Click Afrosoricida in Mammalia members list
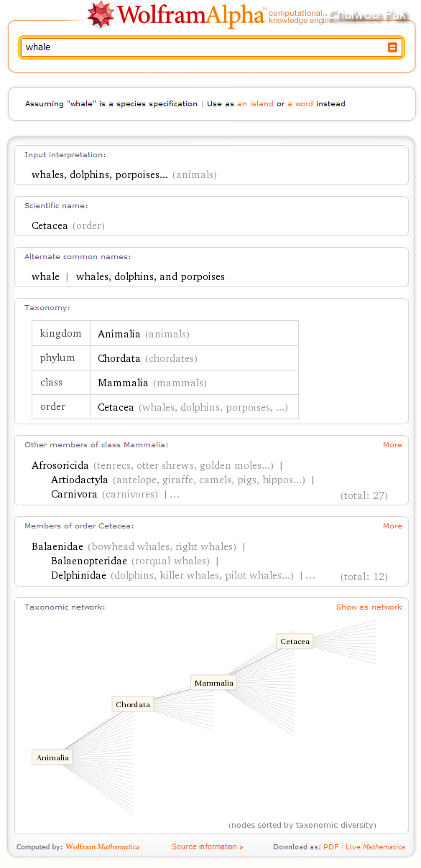The image size is (421, 868). click(60, 466)
